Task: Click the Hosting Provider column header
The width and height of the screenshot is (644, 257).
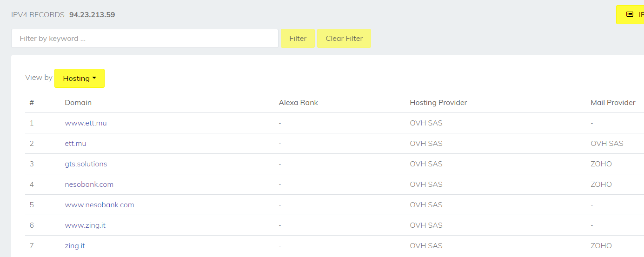Action: coord(438,103)
